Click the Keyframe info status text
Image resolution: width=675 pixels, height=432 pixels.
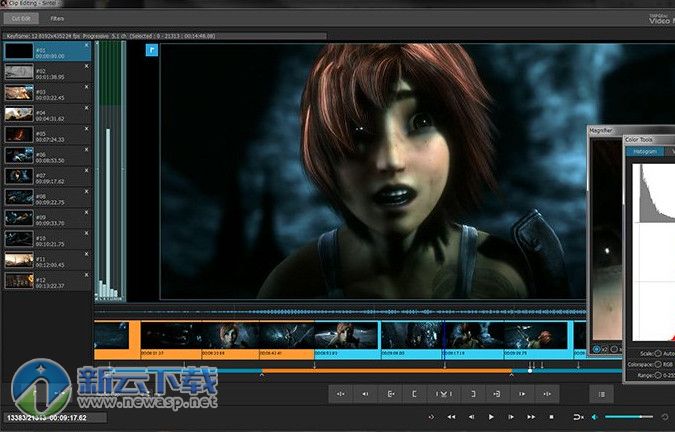tap(111, 36)
